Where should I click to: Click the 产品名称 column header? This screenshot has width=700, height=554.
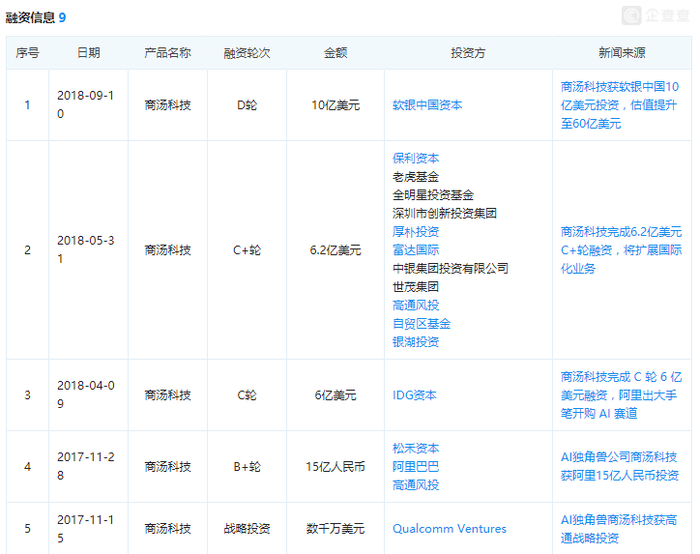pyautogui.click(x=167, y=53)
